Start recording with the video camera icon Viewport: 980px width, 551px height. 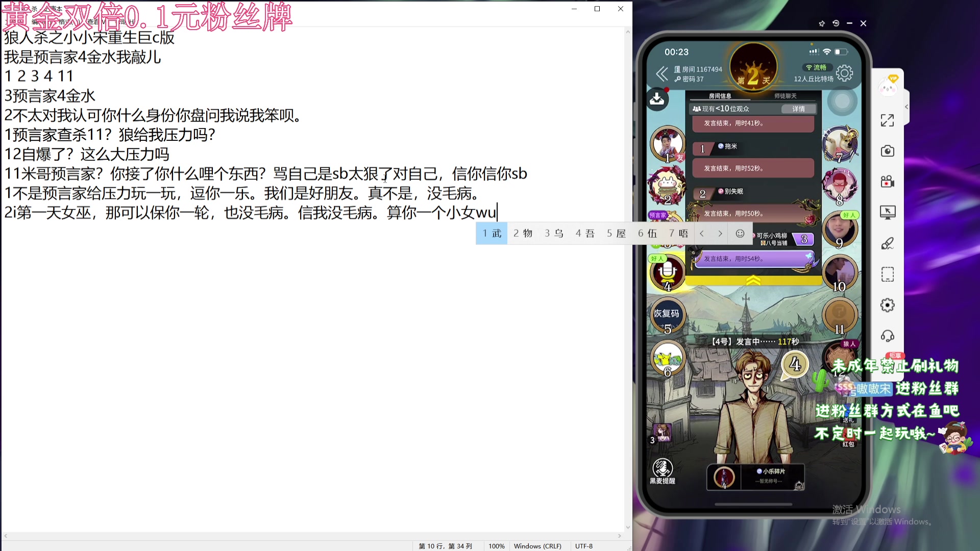pos(888,181)
